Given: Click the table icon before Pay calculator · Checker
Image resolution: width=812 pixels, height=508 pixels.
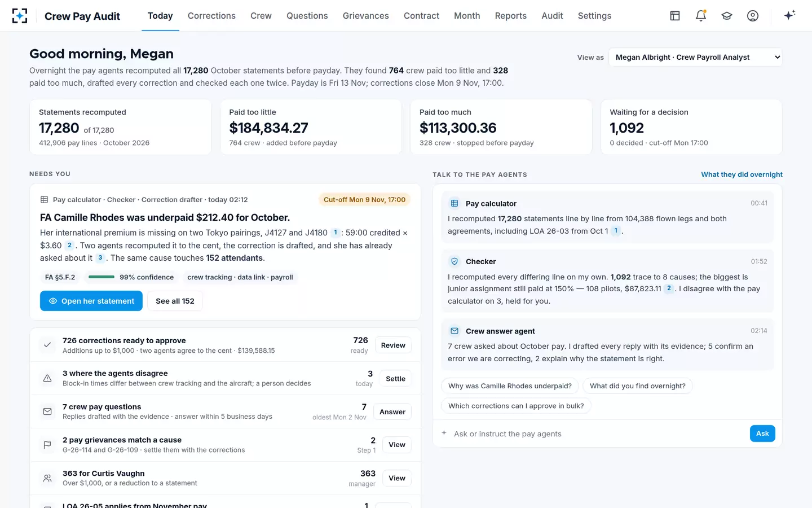Looking at the screenshot, I should pyautogui.click(x=44, y=200).
